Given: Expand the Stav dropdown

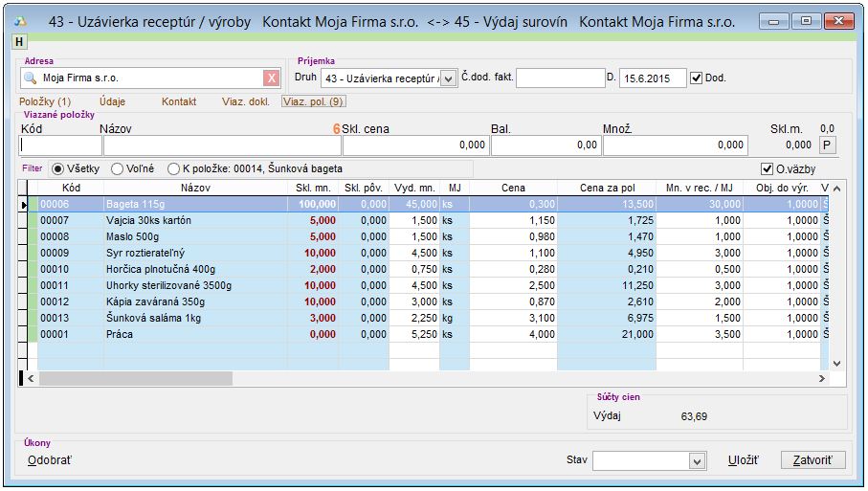Looking at the screenshot, I should [x=698, y=461].
